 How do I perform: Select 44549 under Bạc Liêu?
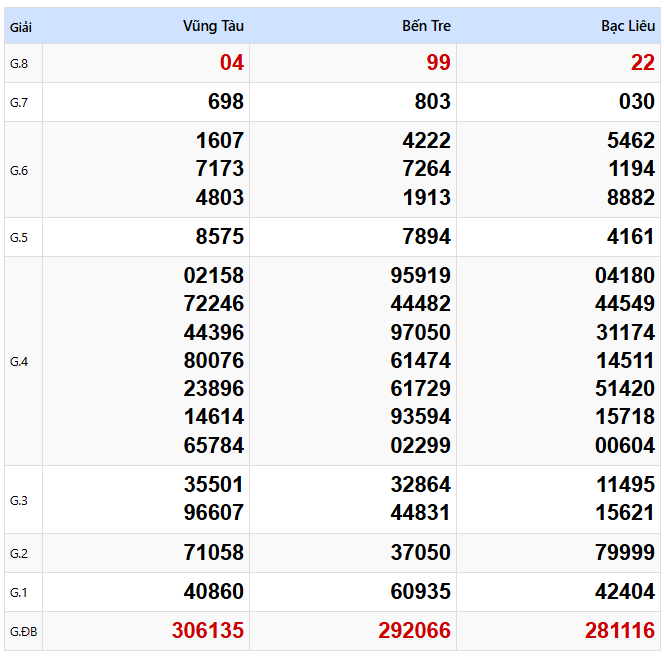point(625,304)
